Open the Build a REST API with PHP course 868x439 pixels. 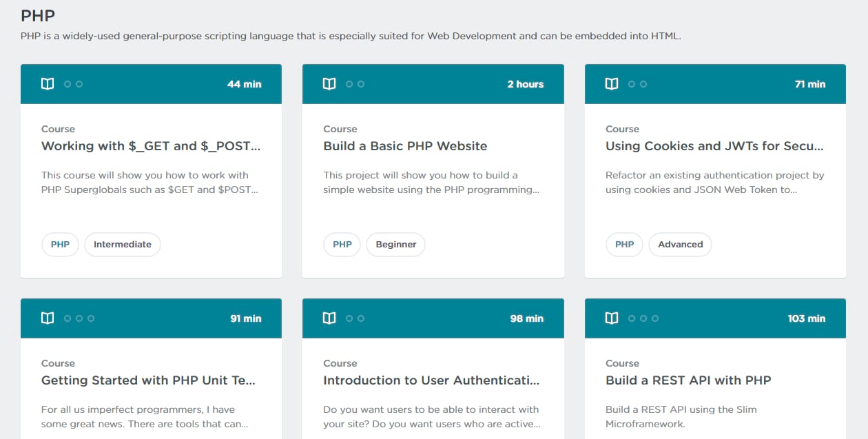pos(688,380)
